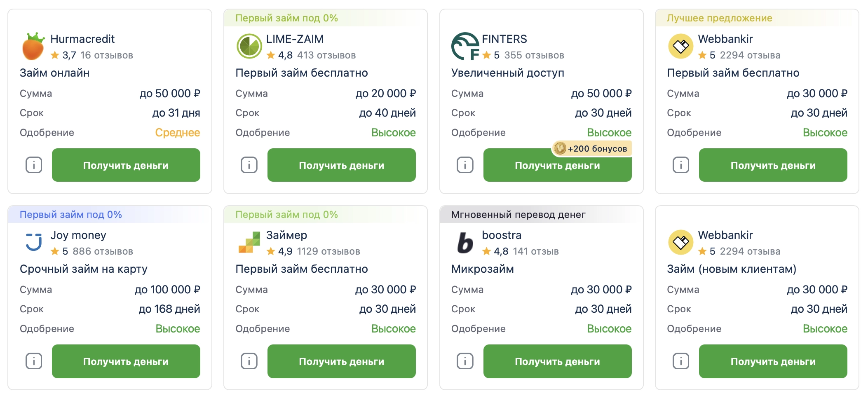Viewport: 868px width, 398px height.
Task: Show info for Joy money loan
Action: click(34, 361)
